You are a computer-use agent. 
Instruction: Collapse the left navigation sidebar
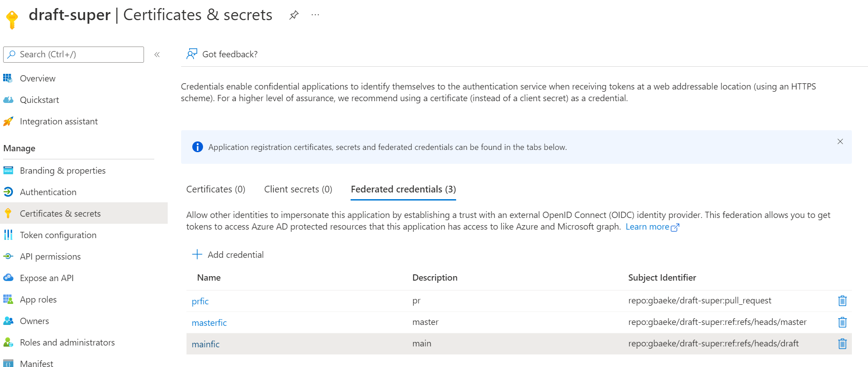click(157, 55)
